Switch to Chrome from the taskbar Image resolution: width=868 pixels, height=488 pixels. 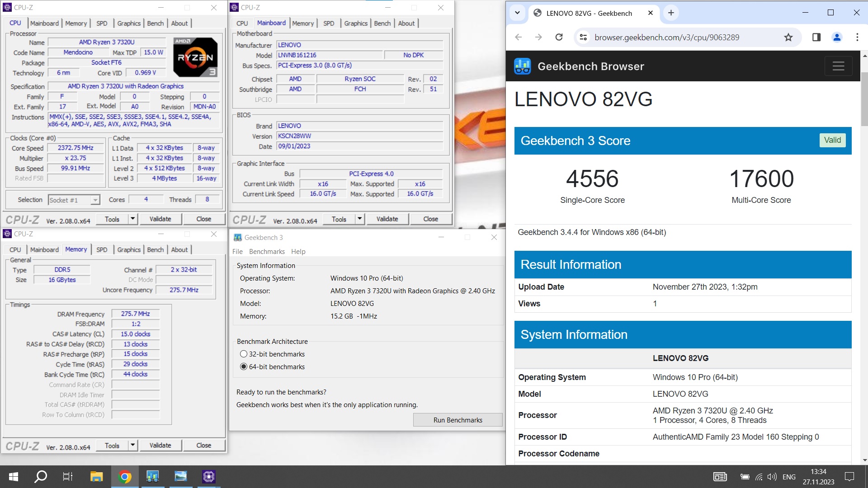(125, 477)
